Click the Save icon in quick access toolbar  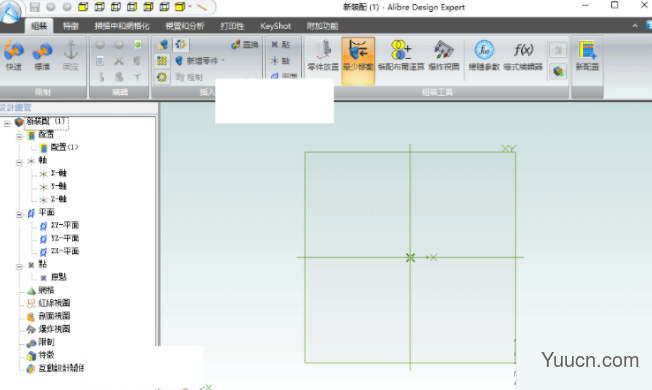(x=35, y=7)
